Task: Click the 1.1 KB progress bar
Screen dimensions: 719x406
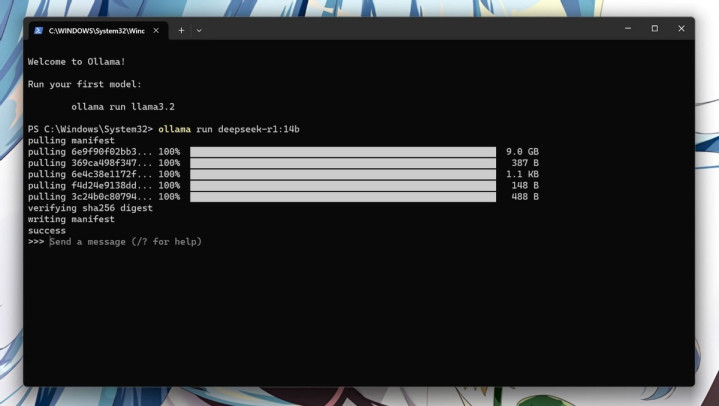Action: 343,174
